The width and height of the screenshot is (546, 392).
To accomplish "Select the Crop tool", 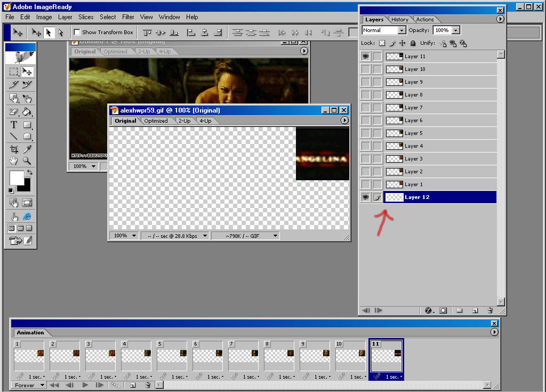I will click(14, 149).
